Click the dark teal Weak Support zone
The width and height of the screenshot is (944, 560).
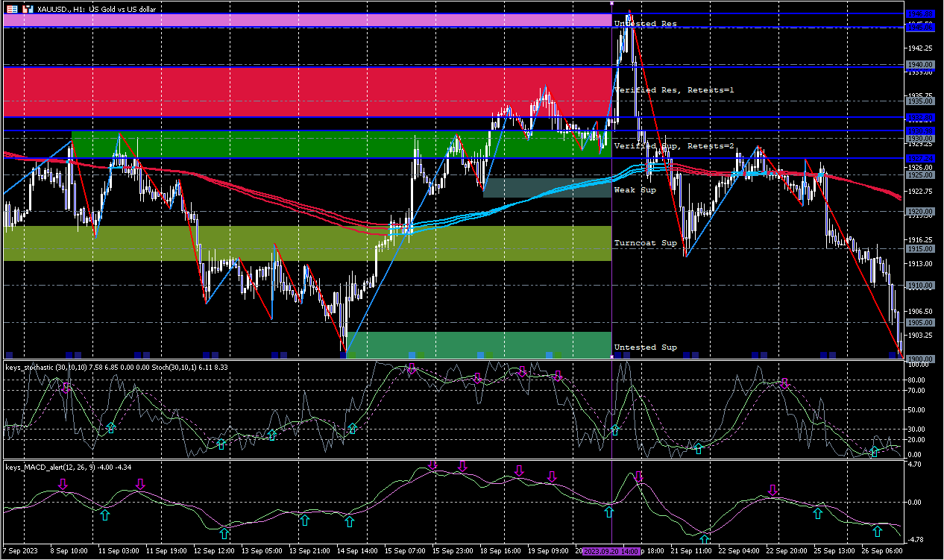tap(547, 188)
